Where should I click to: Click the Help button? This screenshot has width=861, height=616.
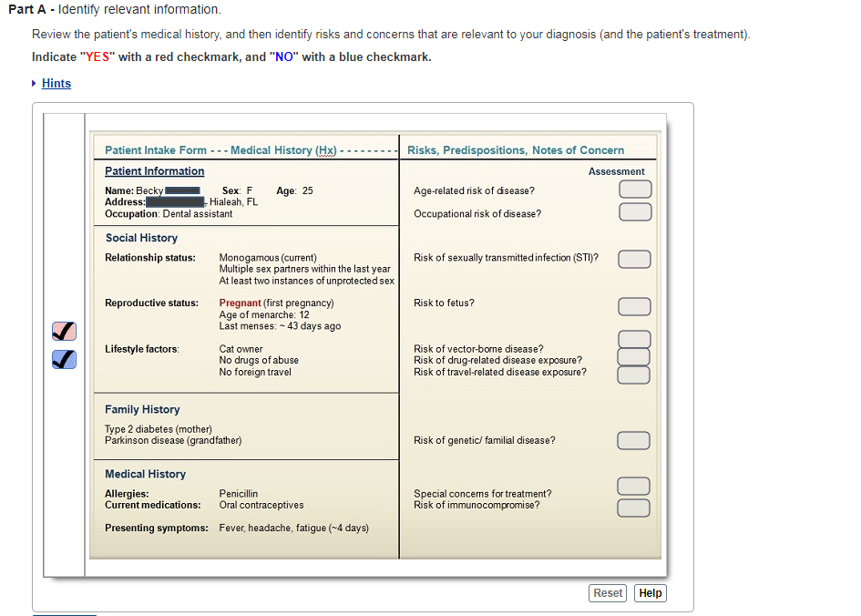pos(650,592)
